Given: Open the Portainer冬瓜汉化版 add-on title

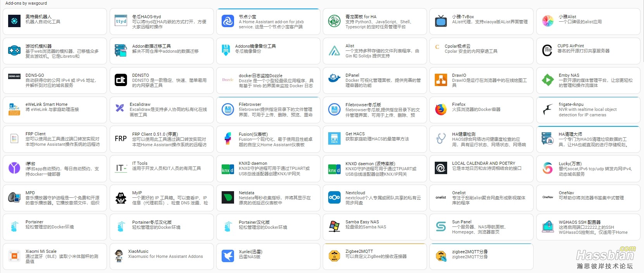Looking at the screenshot, I should click(152, 222).
